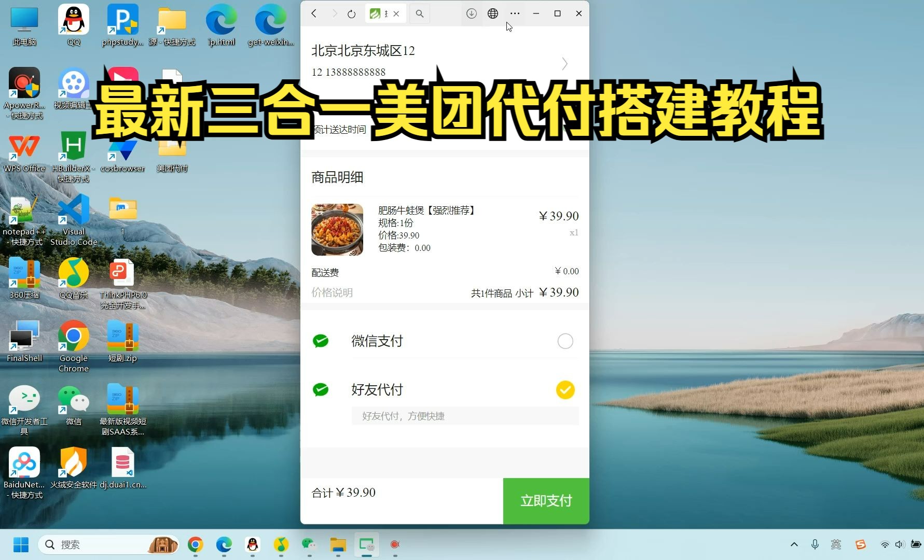The width and height of the screenshot is (924, 560).
Task: Open the ThinkPHP6.0 manual file
Action: [123, 284]
